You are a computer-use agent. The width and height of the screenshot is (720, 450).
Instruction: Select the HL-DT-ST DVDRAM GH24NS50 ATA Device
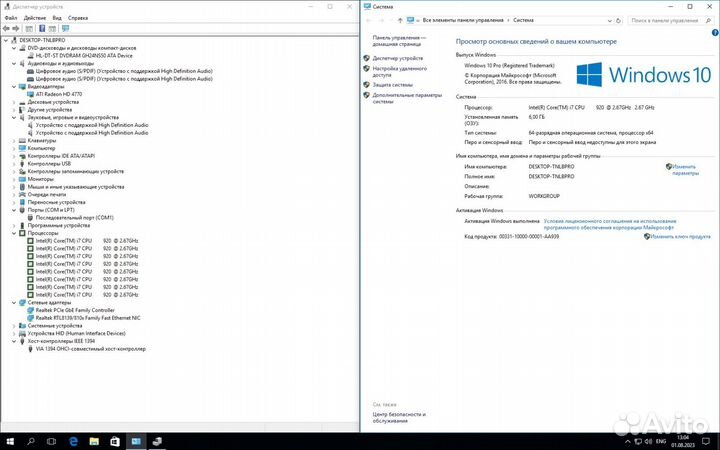coord(84,56)
